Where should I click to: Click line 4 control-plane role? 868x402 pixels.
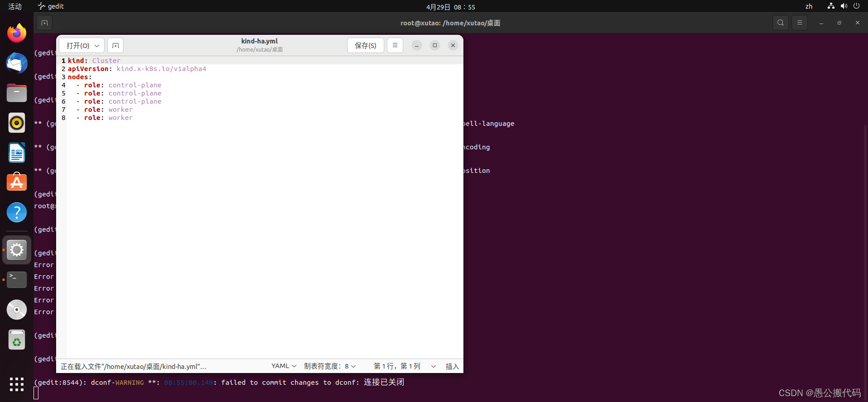coord(119,85)
